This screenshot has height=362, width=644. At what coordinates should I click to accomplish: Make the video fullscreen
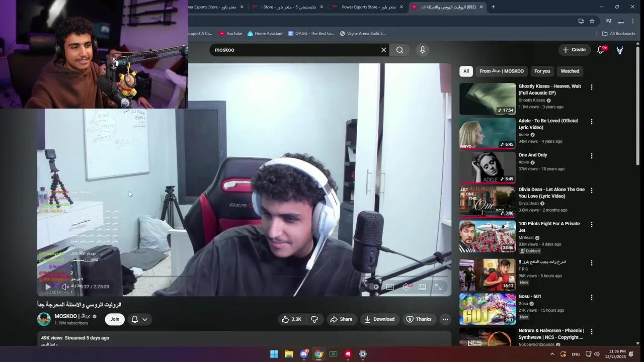point(438,287)
